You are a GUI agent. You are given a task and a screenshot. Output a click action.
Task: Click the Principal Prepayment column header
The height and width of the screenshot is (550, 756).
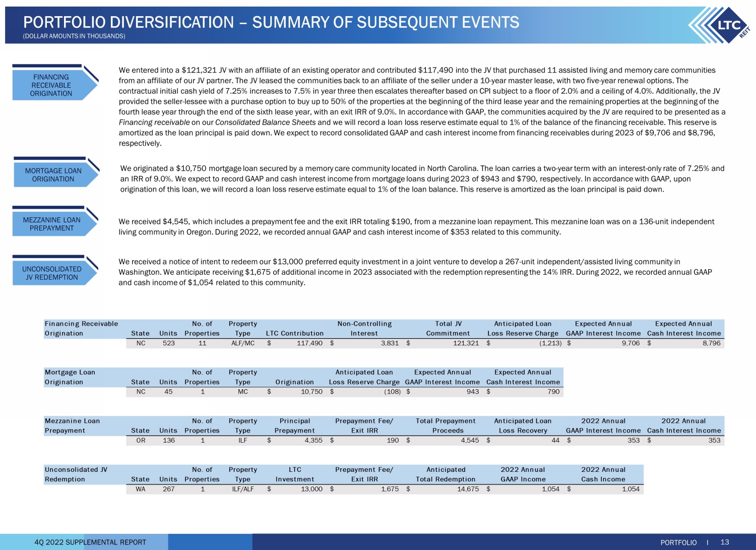(x=295, y=426)
